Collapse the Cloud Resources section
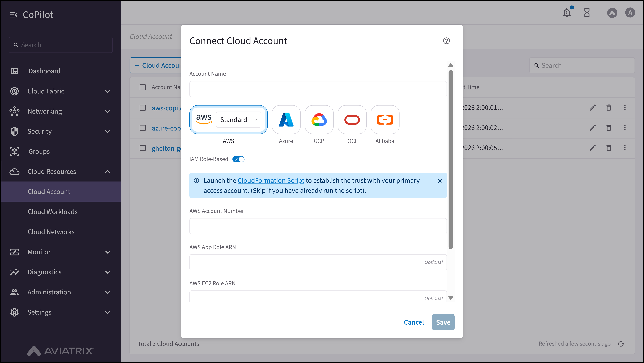Viewport: 644px width, 363px height. click(108, 172)
